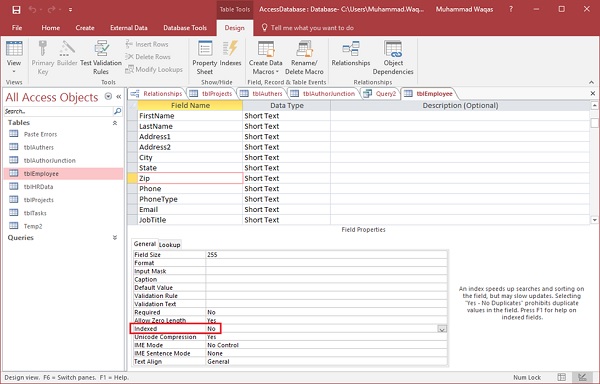Viewport: 600px width, 384px height.
Task: Switch to Datasheet view icon in the status bar
Action: point(562,377)
